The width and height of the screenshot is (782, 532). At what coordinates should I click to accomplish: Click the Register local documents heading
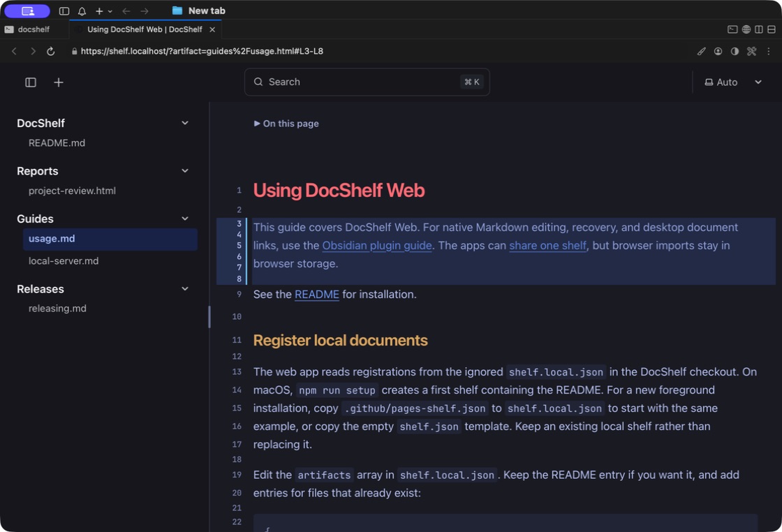click(341, 341)
